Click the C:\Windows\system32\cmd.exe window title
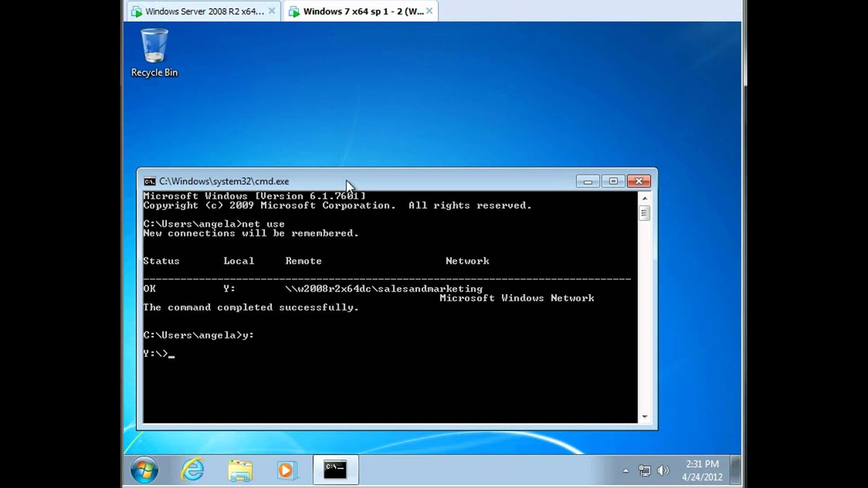This screenshot has width=868, height=488. click(224, 181)
